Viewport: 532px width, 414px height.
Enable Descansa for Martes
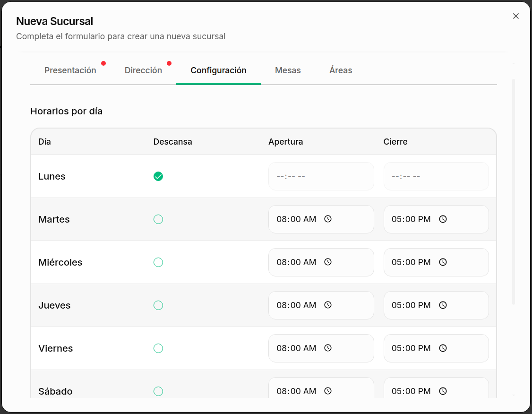coord(158,219)
